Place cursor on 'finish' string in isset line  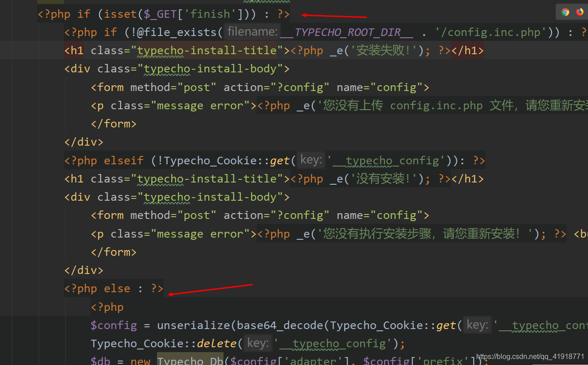pos(210,14)
